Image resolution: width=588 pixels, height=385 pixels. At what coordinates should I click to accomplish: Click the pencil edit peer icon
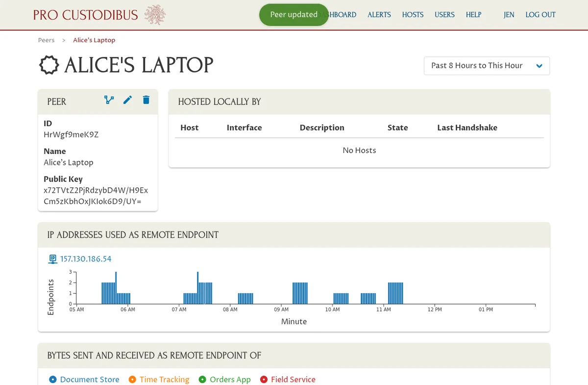pos(127,100)
